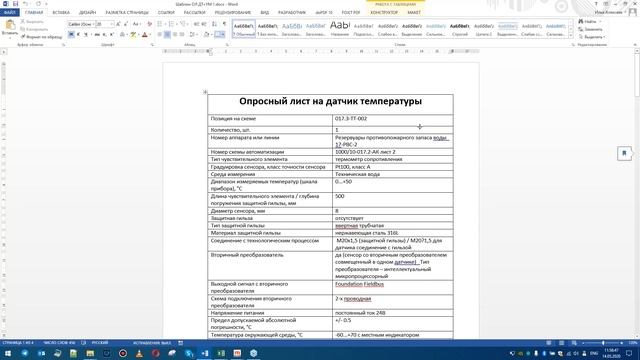Toggle Bold (Ж) formatting

coord(71,35)
